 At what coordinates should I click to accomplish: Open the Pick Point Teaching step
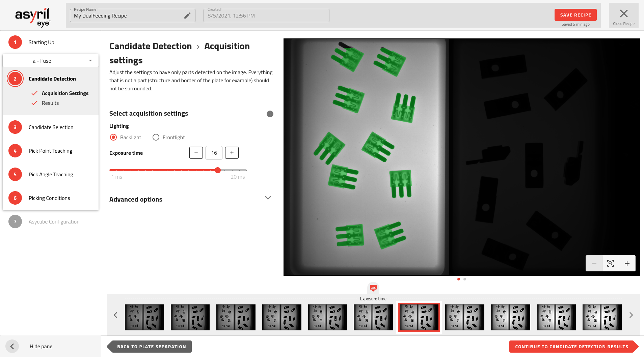[50, 151]
